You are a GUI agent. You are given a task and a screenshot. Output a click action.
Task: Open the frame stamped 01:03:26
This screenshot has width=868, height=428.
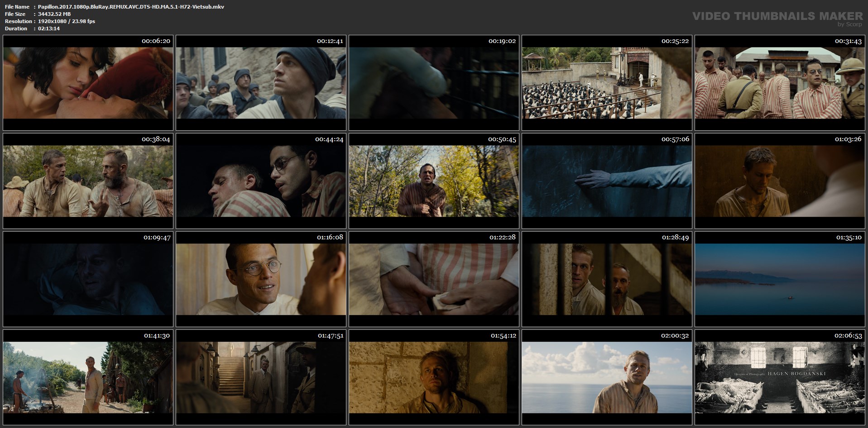point(780,181)
